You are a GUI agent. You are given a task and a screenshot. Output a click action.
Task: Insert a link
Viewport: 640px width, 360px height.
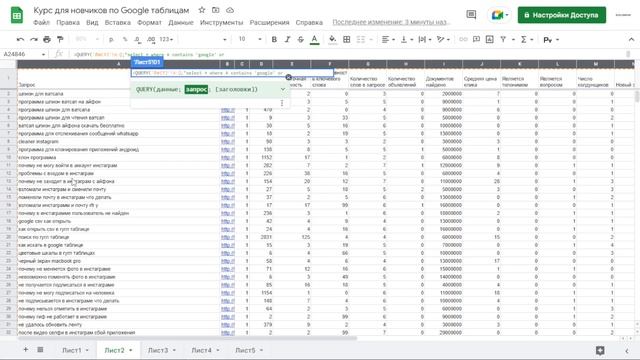click(x=463, y=40)
